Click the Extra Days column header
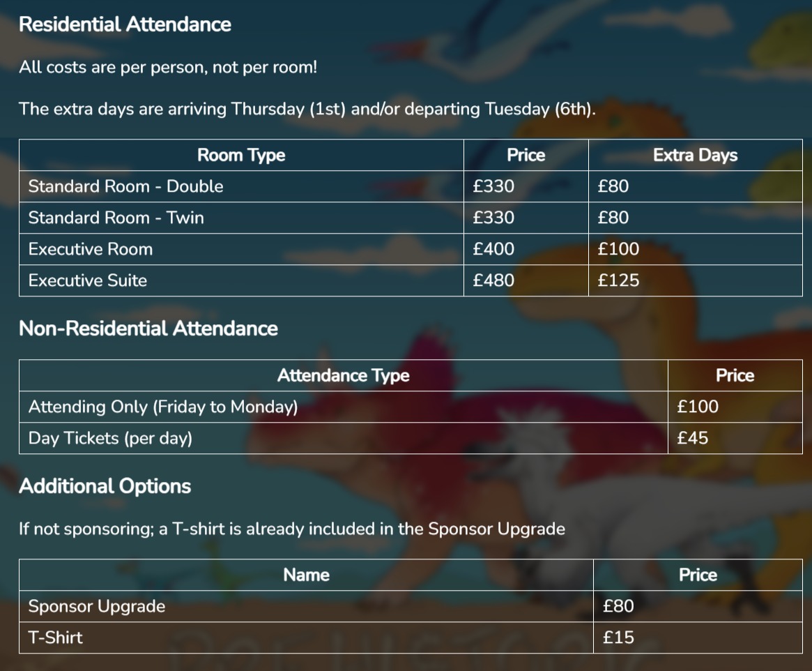Screen dimensions: 812x671 click(x=695, y=155)
